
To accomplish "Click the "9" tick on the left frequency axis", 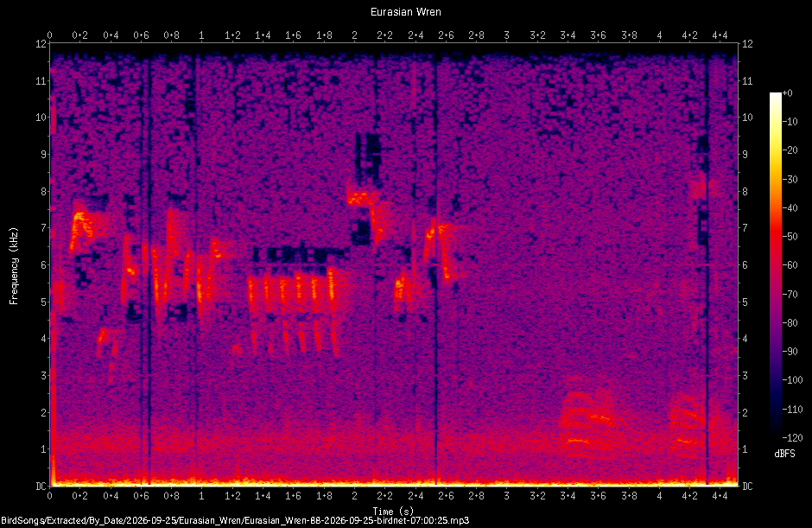I will point(43,155).
